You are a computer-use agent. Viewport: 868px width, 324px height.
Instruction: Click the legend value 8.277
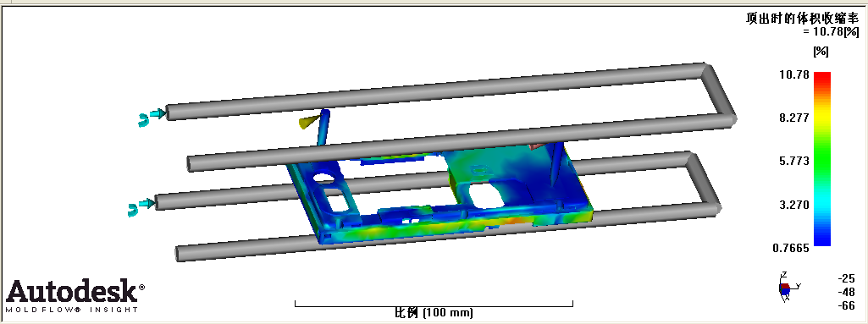click(793, 118)
